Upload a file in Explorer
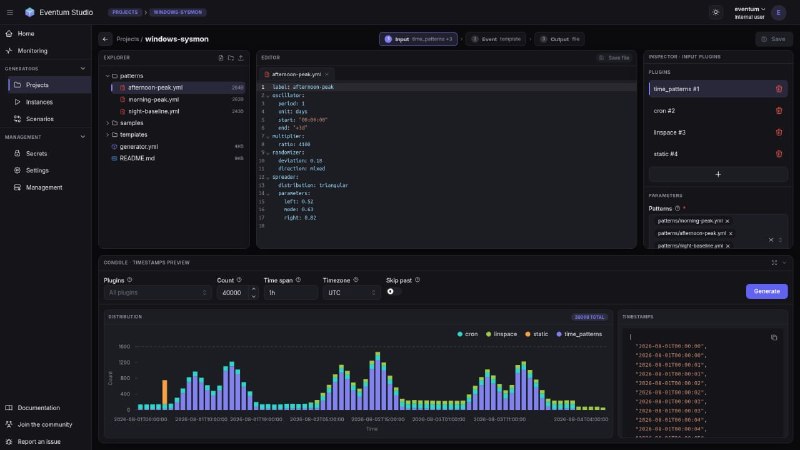 tap(241, 58)
